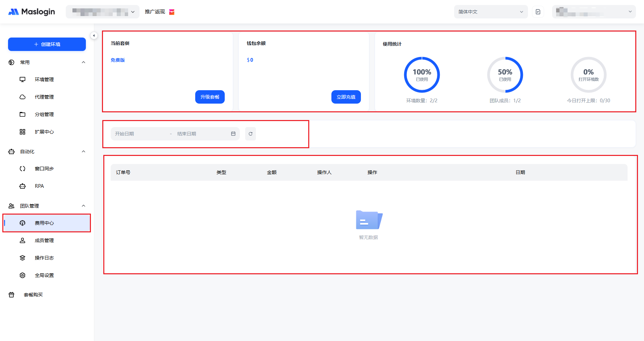
Task: Click the 100% environment usage progress ring
Action: pos(422,75)
